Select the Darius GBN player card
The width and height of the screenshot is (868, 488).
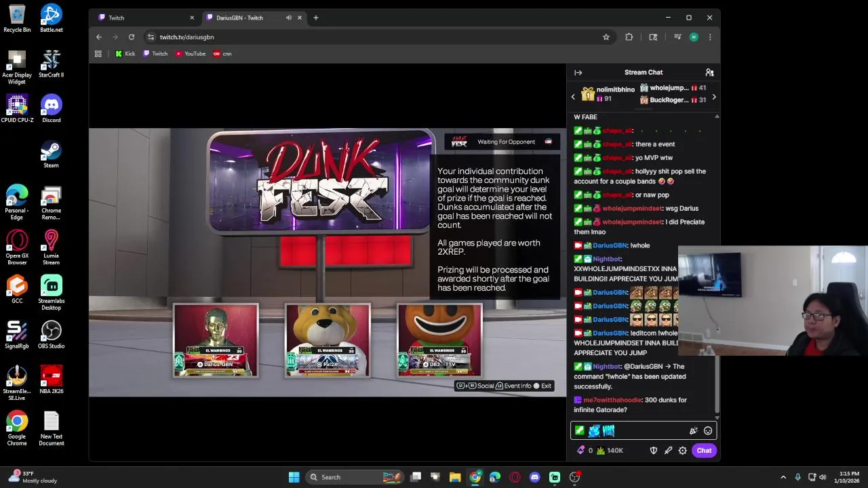pyautogui.click(x=216, y=340)
